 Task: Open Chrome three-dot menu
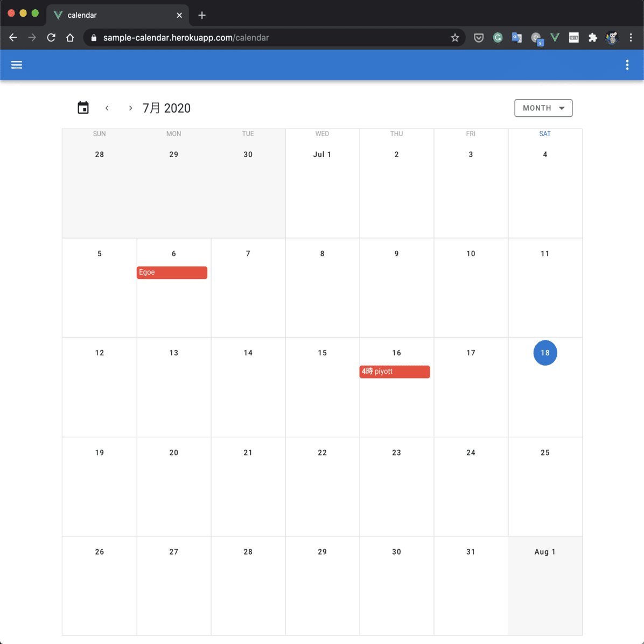pos(631,38)
